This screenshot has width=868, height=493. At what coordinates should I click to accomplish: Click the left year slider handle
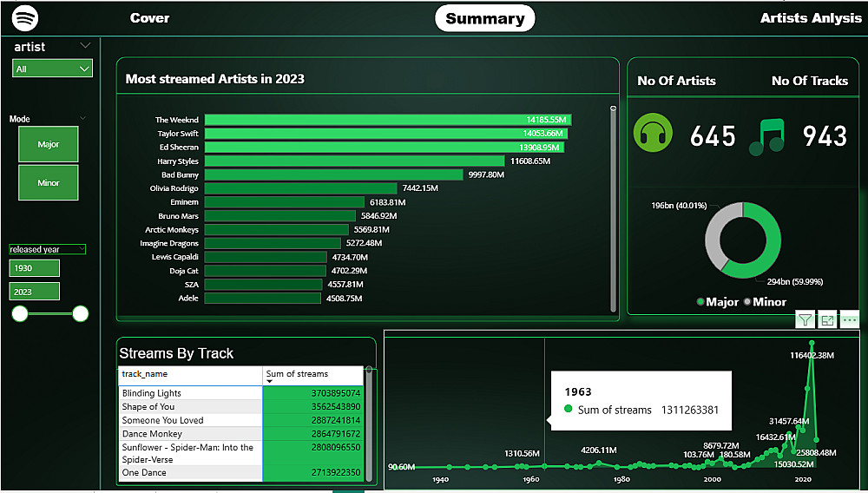click(x=20, y=313)
